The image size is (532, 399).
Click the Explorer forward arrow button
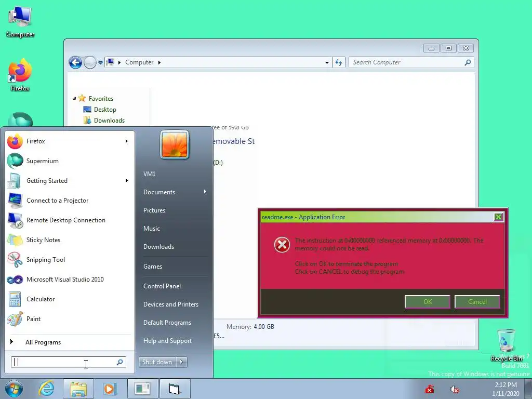click(x=90, y=62)
